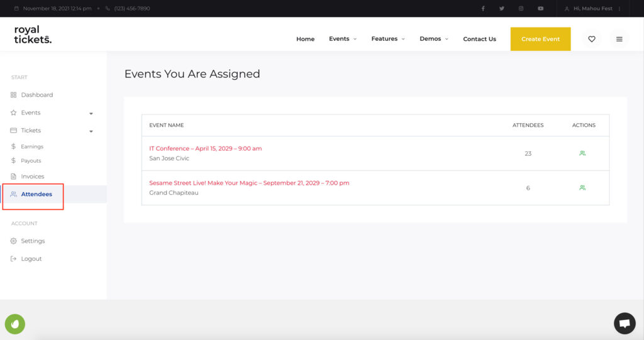Click the Grand Chapiteau venue text

pyautogui.click(x=174, y=192)
